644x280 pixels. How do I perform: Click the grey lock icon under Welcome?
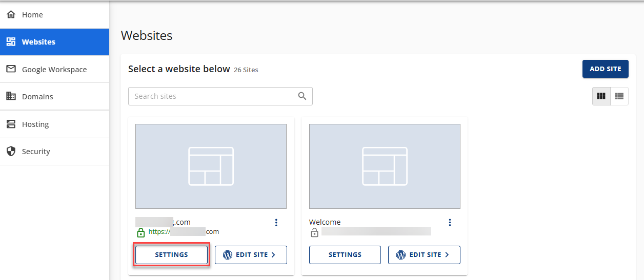[x=315, y=232]
